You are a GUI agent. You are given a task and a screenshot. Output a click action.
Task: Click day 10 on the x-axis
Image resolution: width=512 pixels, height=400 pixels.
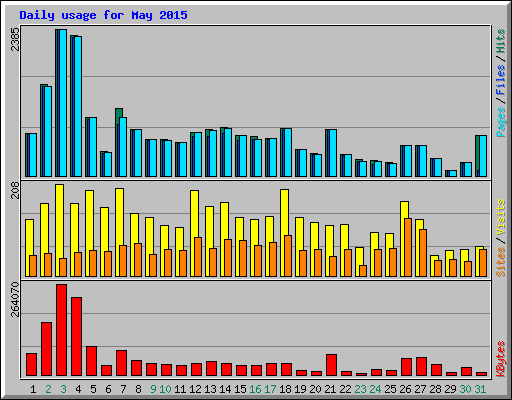click(165, 389)
